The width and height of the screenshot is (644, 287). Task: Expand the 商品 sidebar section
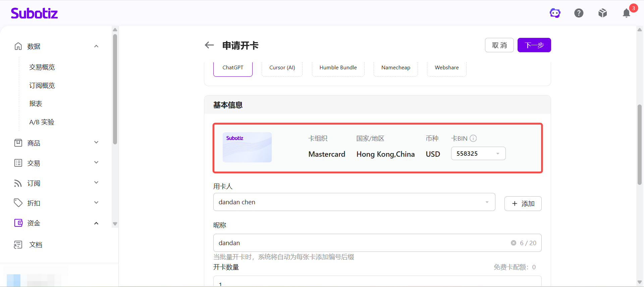coord(96,142)
